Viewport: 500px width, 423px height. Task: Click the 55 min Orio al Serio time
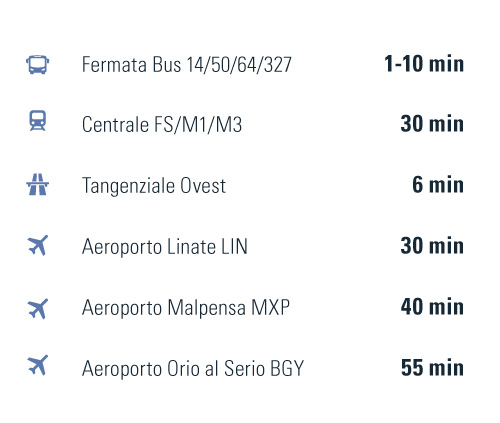(x=432, y=368)
